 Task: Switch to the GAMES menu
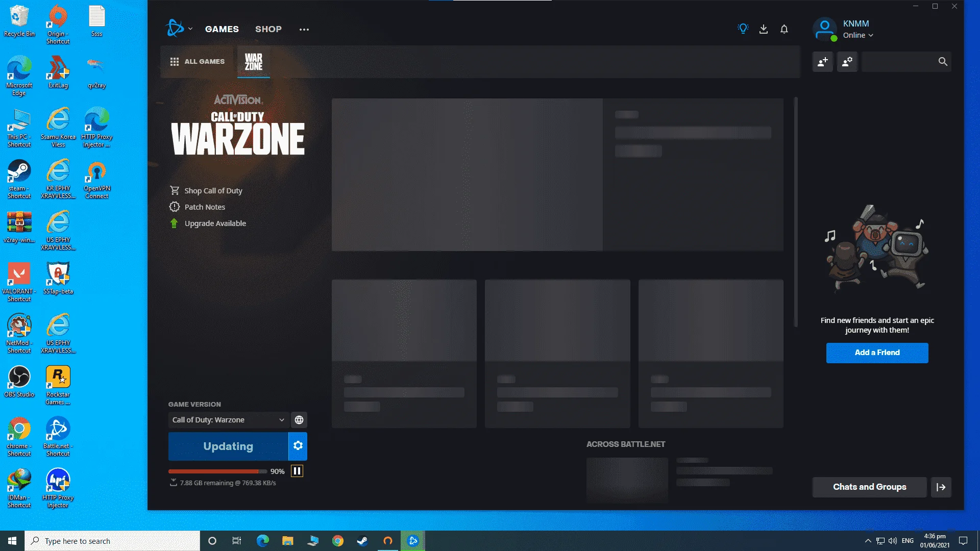(x=222, y=29)
